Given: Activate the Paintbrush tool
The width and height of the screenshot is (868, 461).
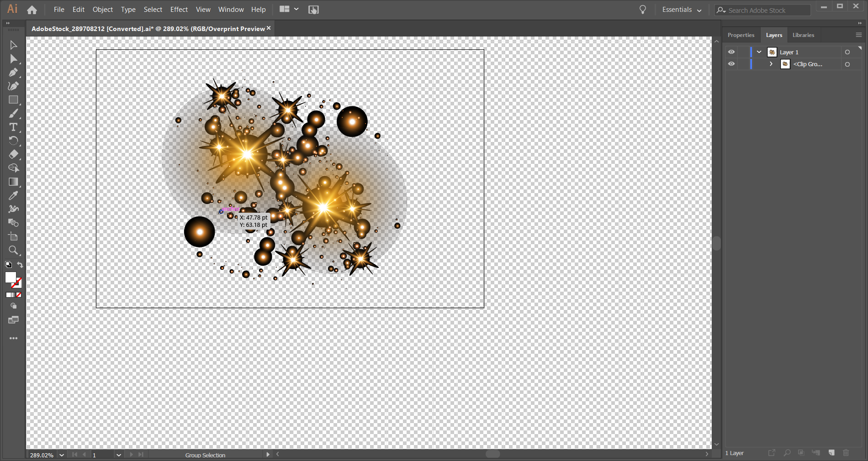Looking at the screenshot, I should tap(14, 113).
